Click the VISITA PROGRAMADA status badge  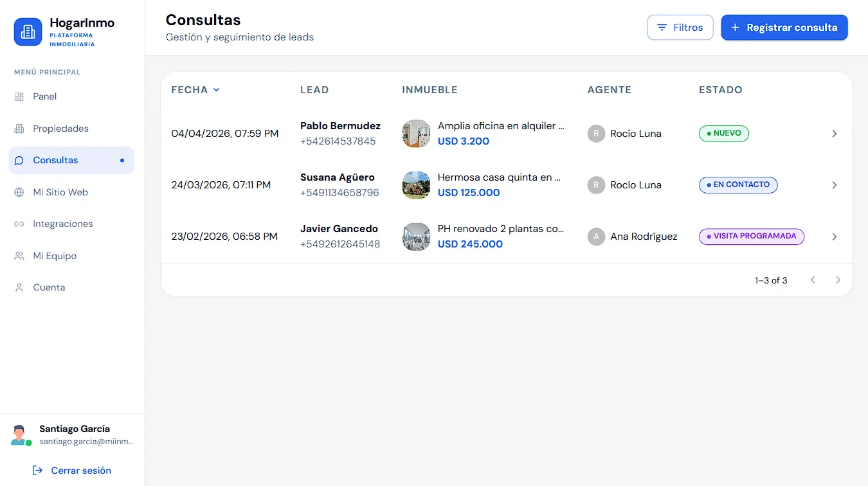pyautogui.click(x=752, y=237)
